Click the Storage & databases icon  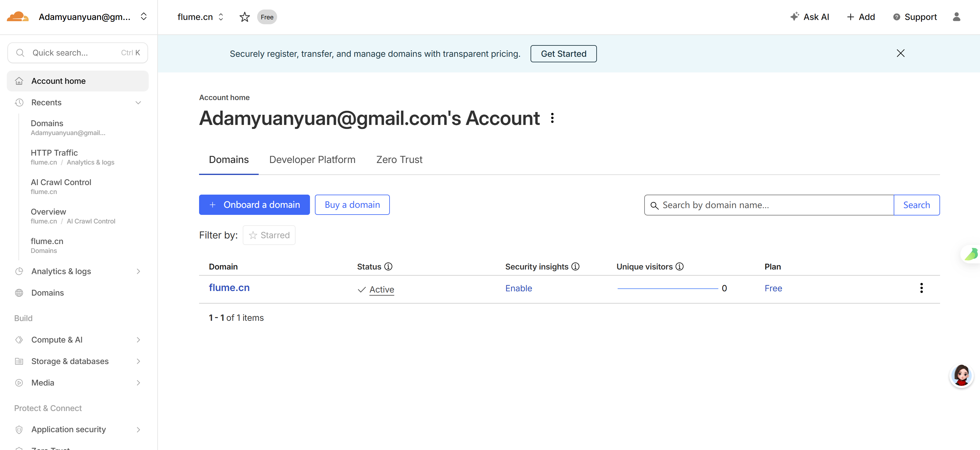point(19,361)
